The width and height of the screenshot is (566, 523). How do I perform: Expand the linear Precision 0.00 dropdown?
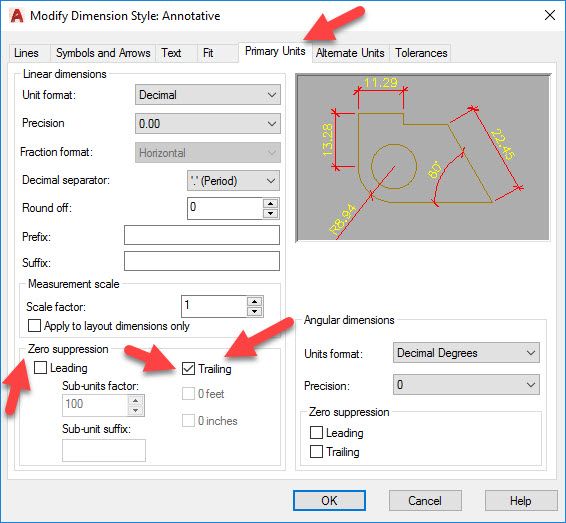click(208, 124)
